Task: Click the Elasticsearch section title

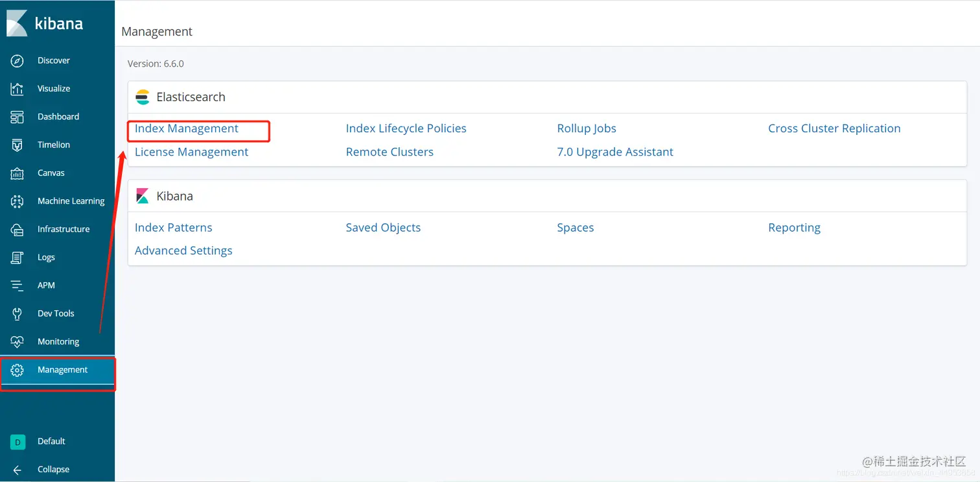Action: 191,97
